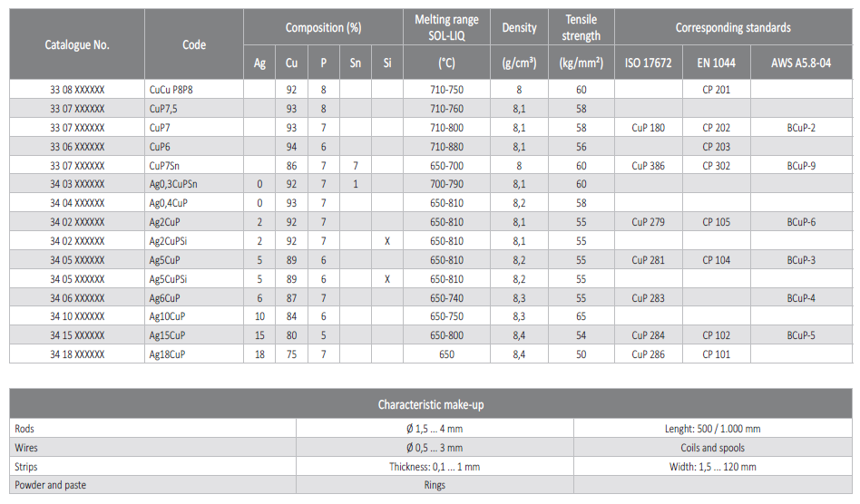Select the Powder and paste row label
This screenshot has width=860, height=504.
point(51,485)
